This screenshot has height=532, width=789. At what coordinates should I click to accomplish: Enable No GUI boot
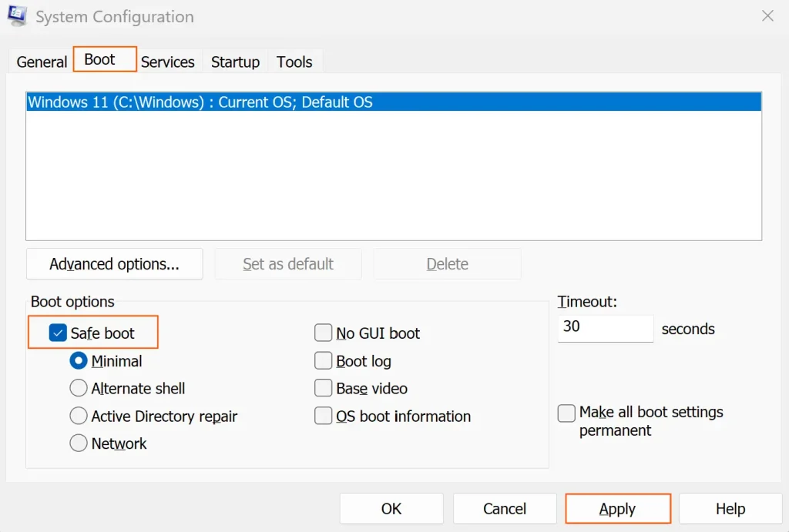point(323,333)
